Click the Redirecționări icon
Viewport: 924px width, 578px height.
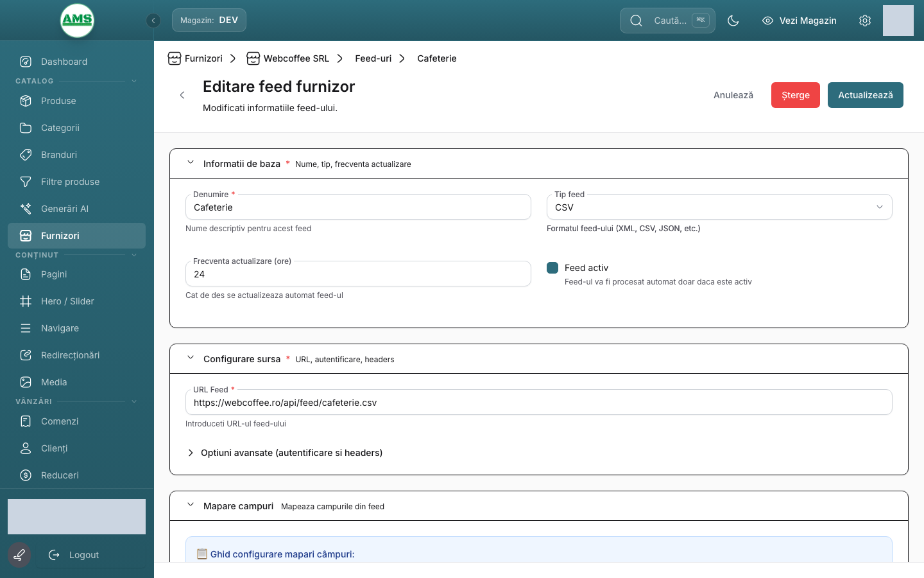[x=26, y=355]
